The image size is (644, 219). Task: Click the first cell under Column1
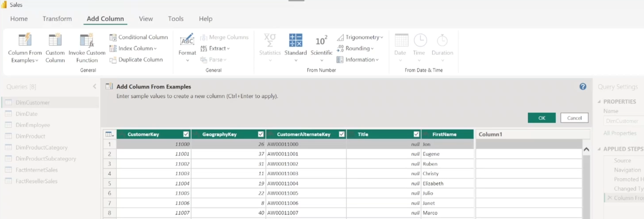coord(529,144)
